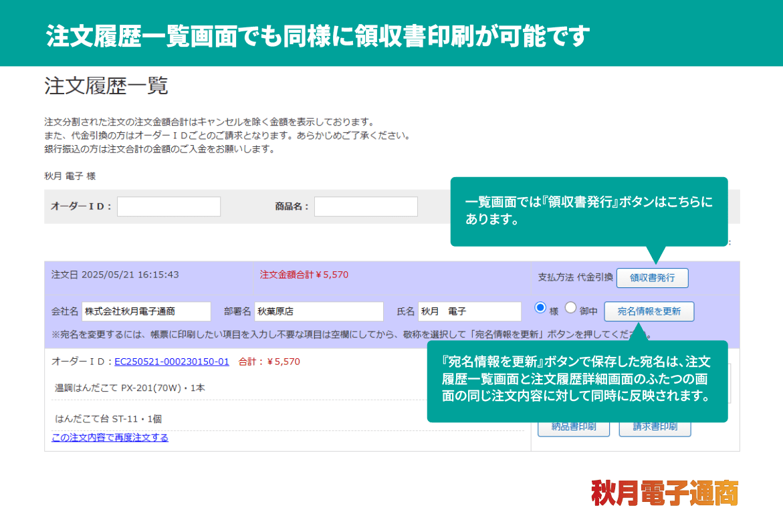
Task: Click item はんだこて台 ST-11・1個
Action: pyautogui.click(x=108, y=418)
